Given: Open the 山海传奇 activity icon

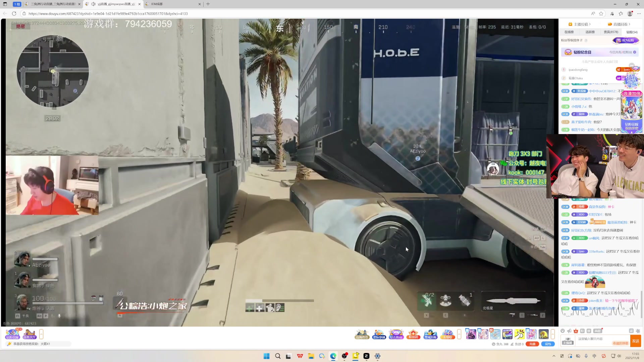Looking at the screenshot, I should pos(362,334).
